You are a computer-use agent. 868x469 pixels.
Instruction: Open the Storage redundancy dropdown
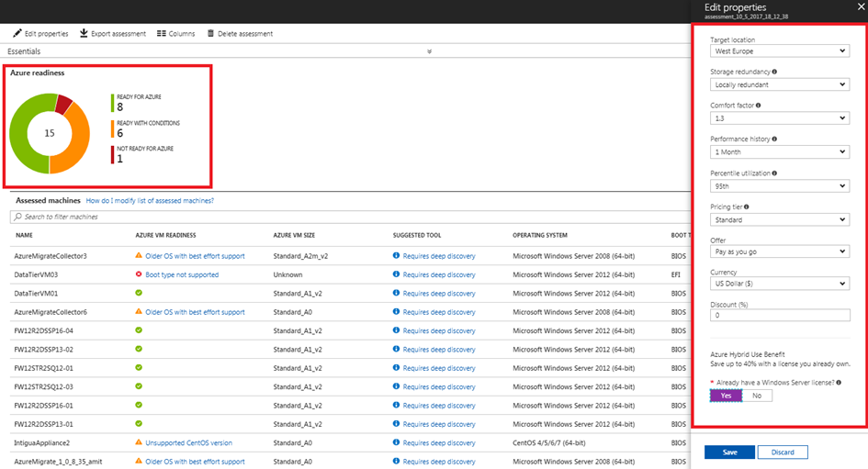click(x=780, y=84)
